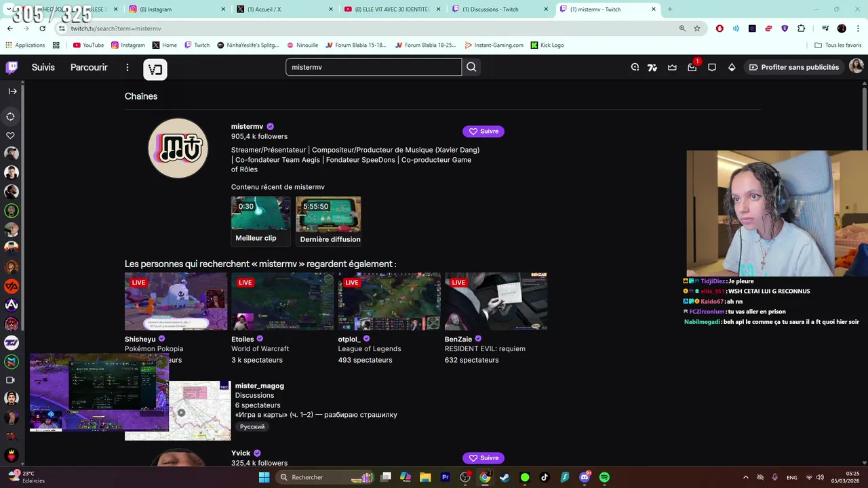Open Steam from the taskbar
The image size is (868, 488).
pos(505,477)
